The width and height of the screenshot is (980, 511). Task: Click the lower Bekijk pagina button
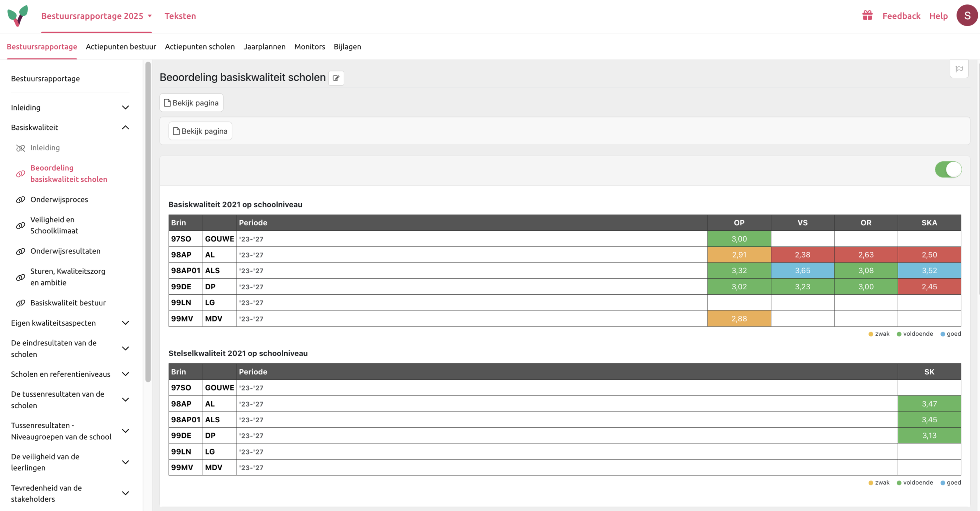[200, 131]
